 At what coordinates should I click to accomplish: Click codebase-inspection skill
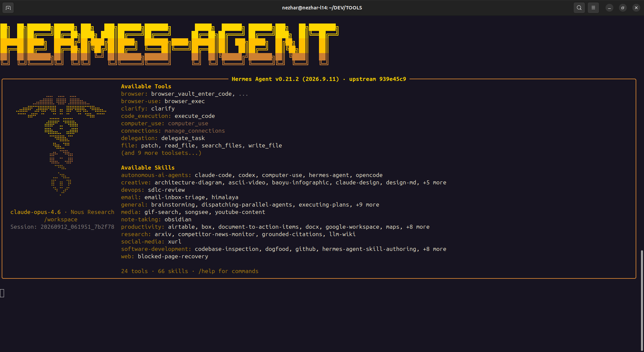click(226, 249)
